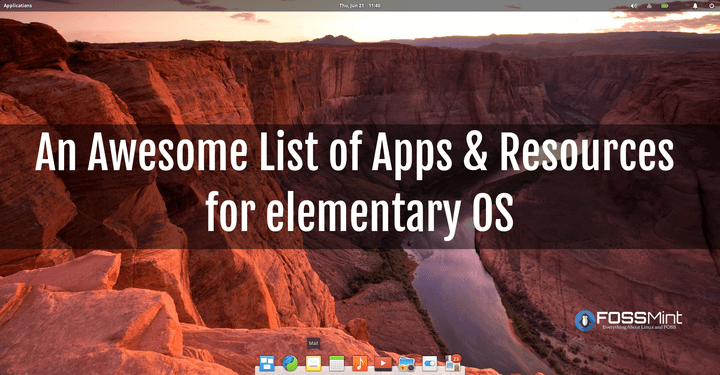The height and width of the screenshot is (375, 720).
Task: Launch Multitasking View from the dock
Action: point(267,364)
